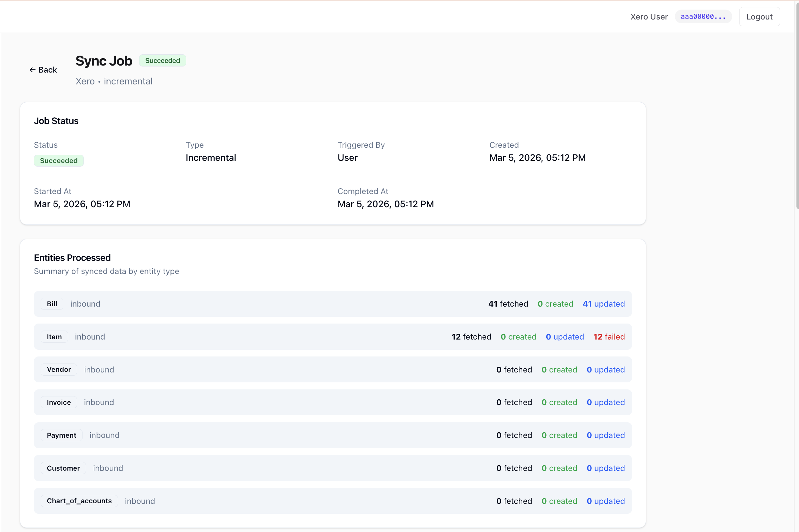
Task: Click the Xero User menu label
Action: (649, 16)
